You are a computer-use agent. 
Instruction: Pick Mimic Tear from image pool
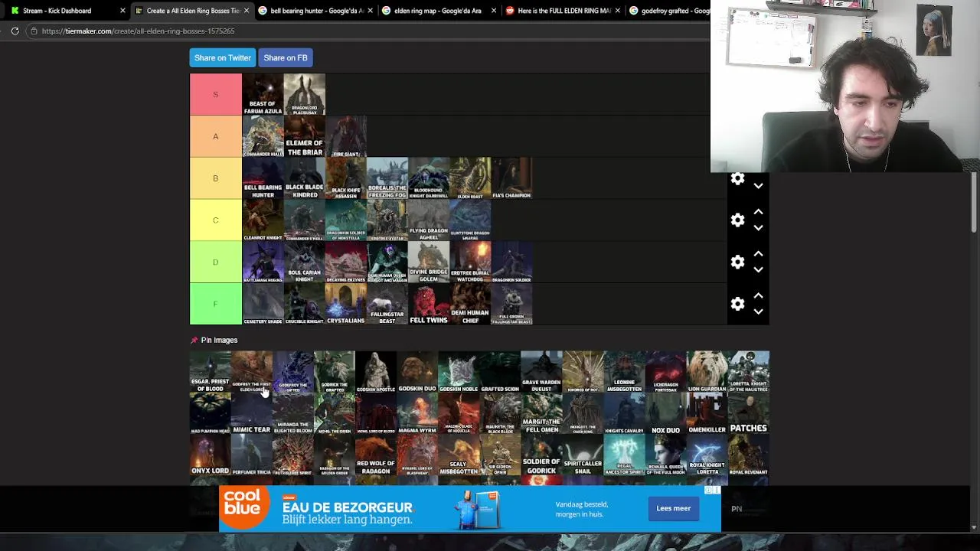tap(252, 413)
